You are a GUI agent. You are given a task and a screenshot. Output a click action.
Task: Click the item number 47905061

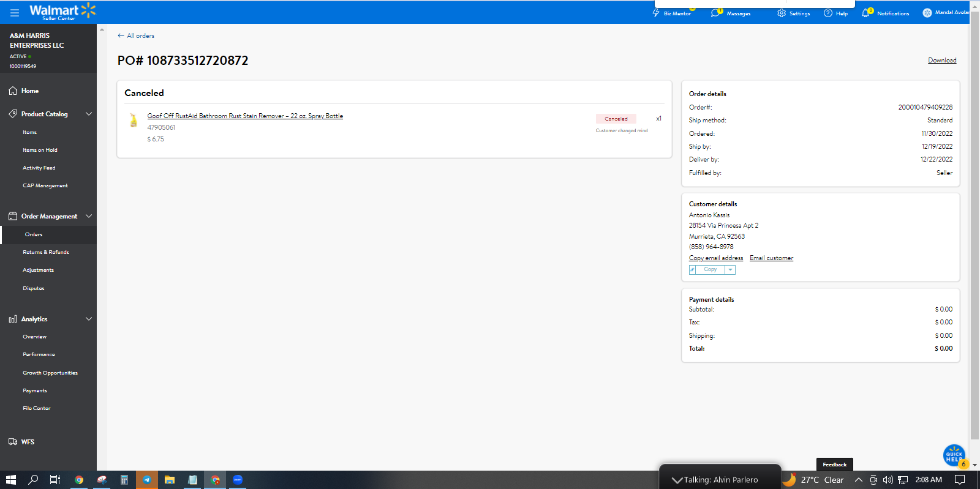[161, 127]
